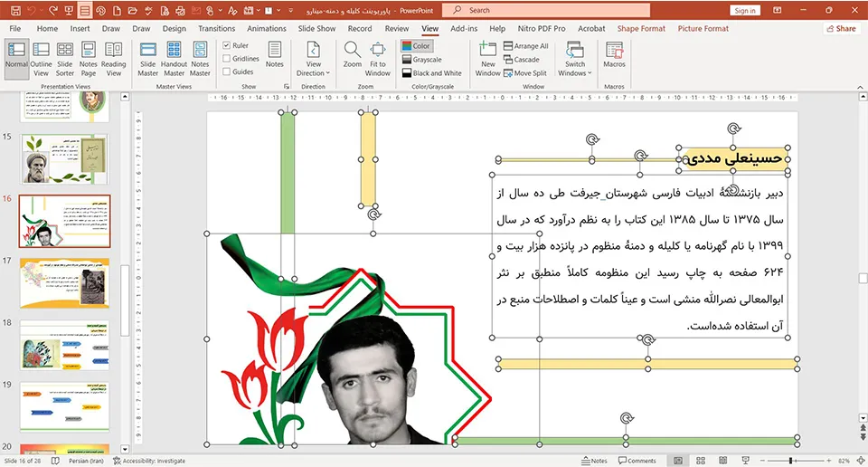868x467 pixels.
Task: Open the Notes Master view
Action: coord(200,59)
